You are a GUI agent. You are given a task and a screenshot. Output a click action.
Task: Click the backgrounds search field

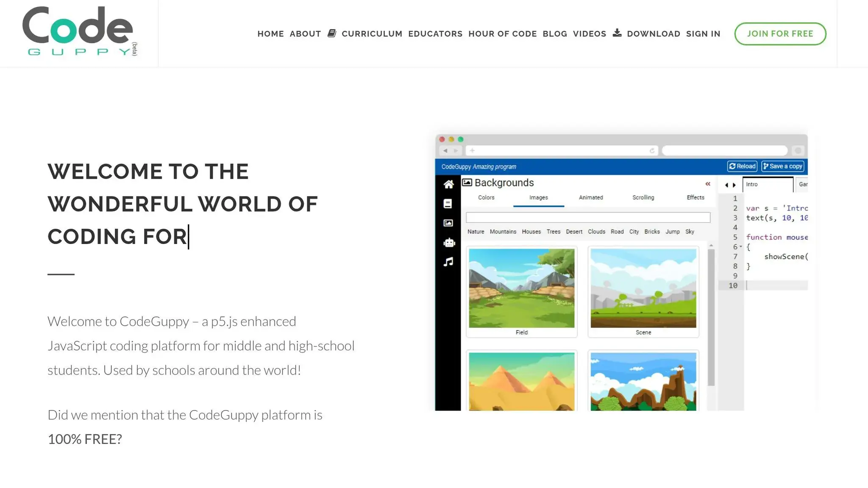click(588, 217)
